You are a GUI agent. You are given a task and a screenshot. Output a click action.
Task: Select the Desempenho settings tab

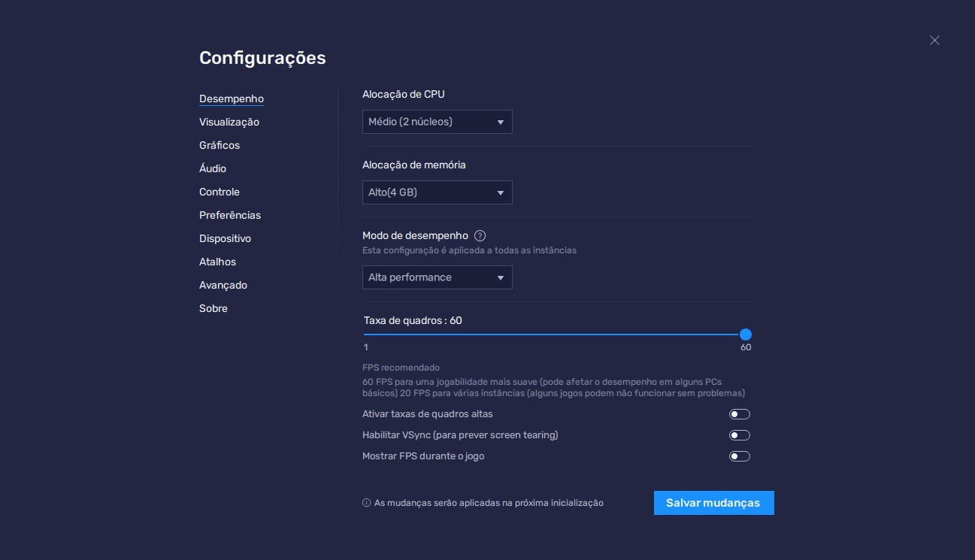click(x=232, y=98)
